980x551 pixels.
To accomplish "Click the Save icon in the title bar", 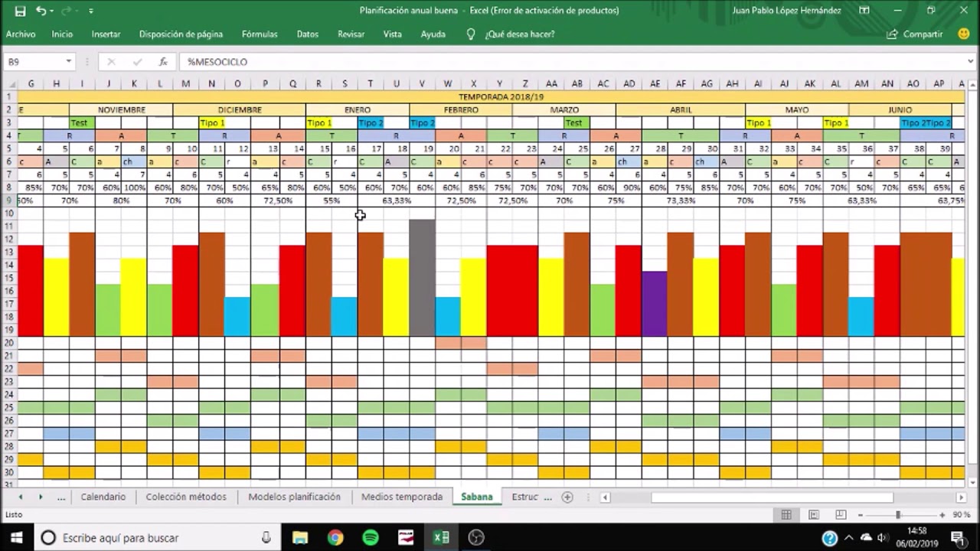I will tap(20, 11).
